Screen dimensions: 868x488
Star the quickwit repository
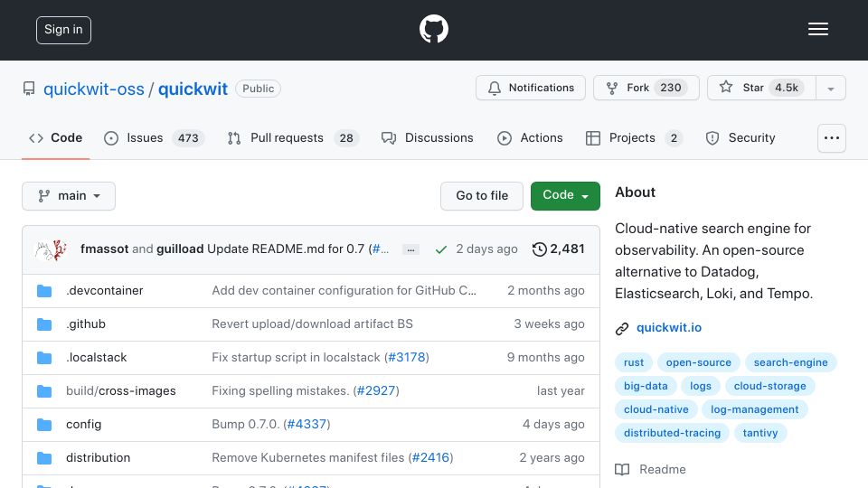click(761, 88)
